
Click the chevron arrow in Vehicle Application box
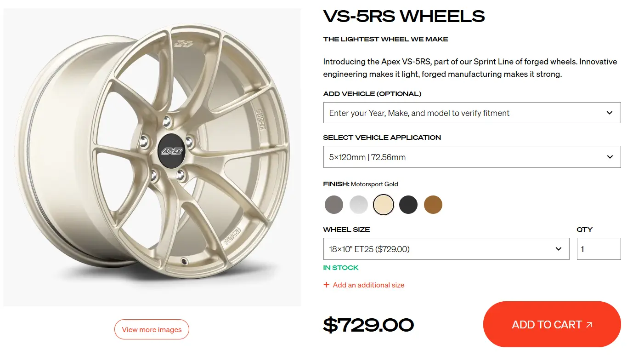point(610,157)
